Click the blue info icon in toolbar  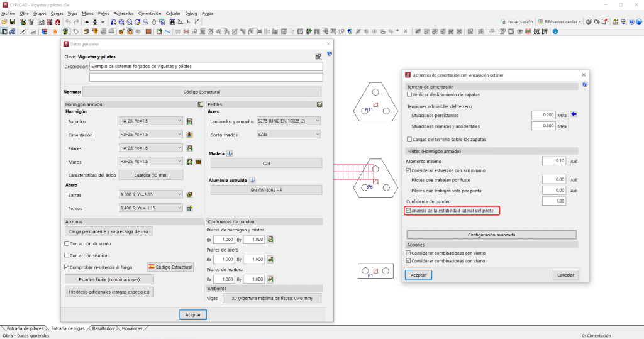pyautogui.click(x=555, y=31)
